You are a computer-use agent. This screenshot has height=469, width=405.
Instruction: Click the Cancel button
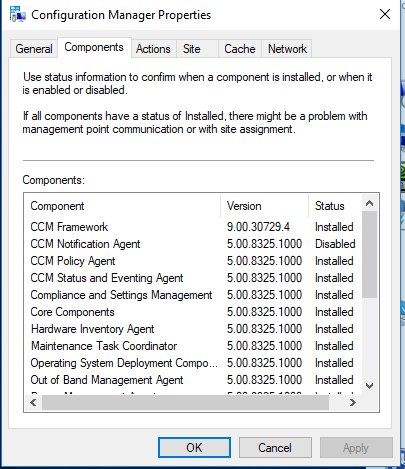(275, 448)
